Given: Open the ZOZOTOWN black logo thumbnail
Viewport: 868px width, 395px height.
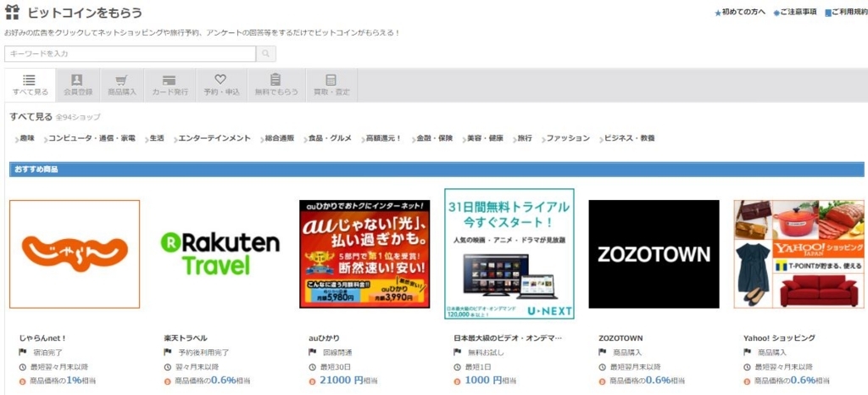Looking at the screenshot, I should coord(654,254).
